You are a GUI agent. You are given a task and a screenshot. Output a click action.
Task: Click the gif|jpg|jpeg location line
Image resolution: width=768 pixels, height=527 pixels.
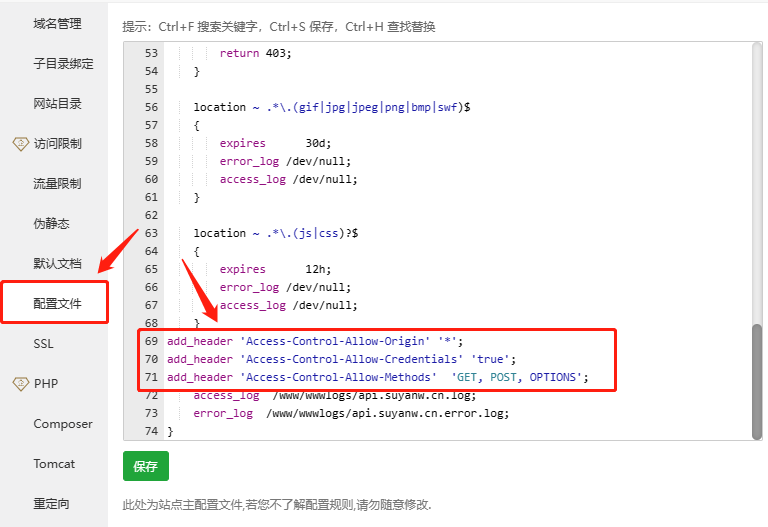[332, 107]
